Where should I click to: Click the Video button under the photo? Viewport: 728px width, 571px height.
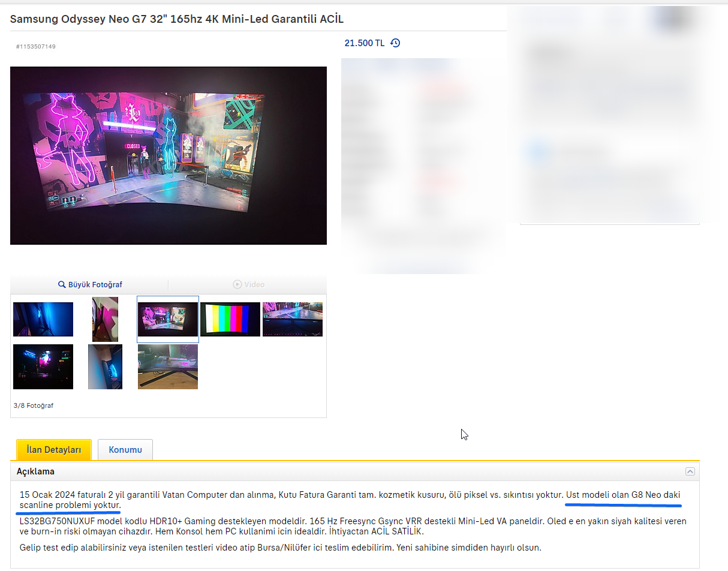248,285
